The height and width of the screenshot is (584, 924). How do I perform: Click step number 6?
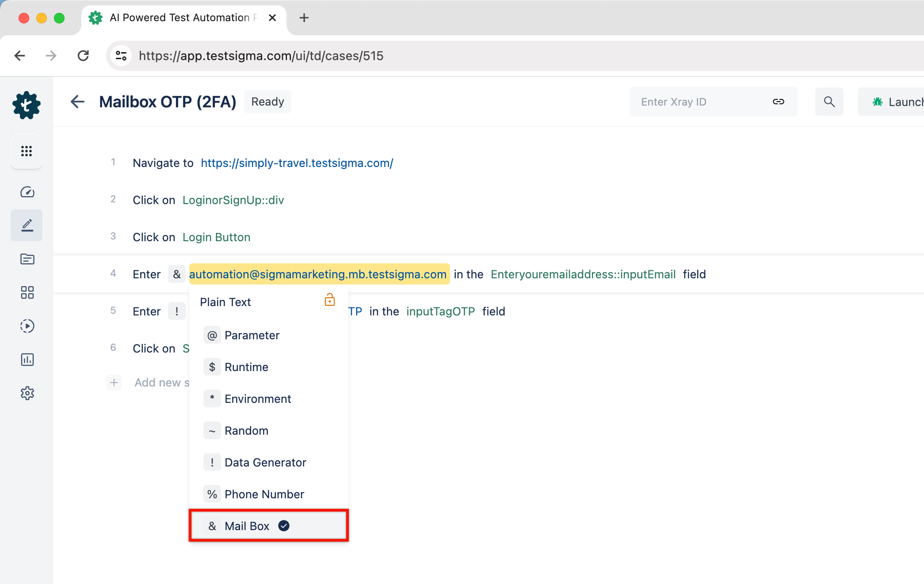pyautogui.click(x=113, y=348)
